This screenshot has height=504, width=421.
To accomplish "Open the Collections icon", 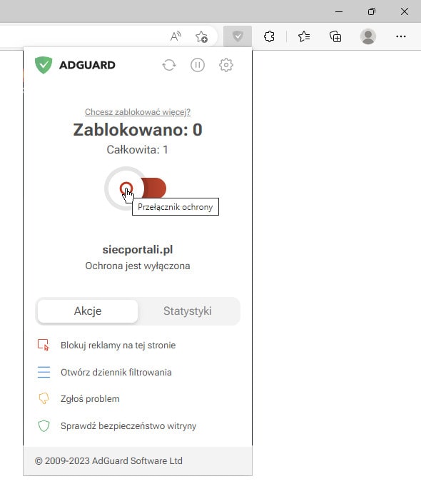I will [x=335, y=36].
